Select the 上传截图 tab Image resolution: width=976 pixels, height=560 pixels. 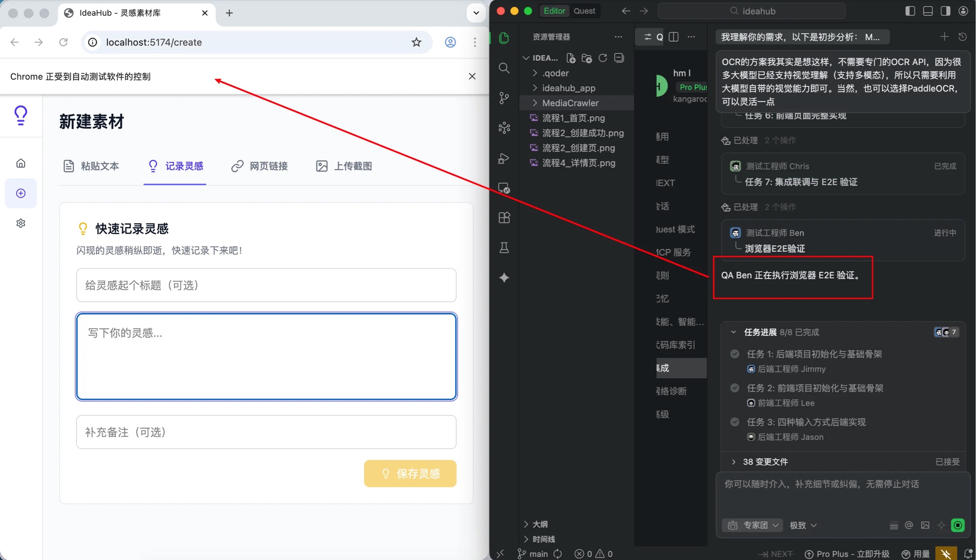coord(344,166)
